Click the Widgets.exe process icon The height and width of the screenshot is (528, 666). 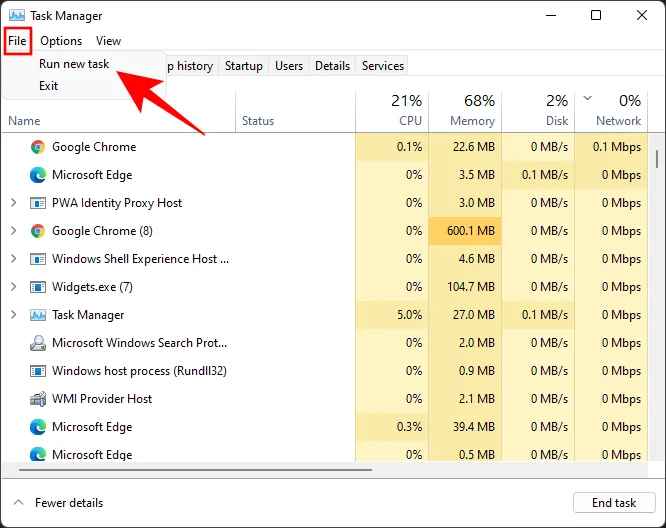coord(38,287)
